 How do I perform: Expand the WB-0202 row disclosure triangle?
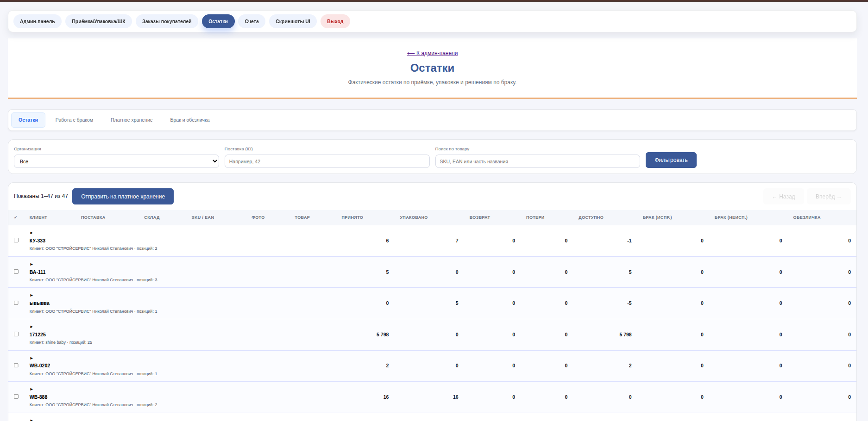(x=31, y=358)
